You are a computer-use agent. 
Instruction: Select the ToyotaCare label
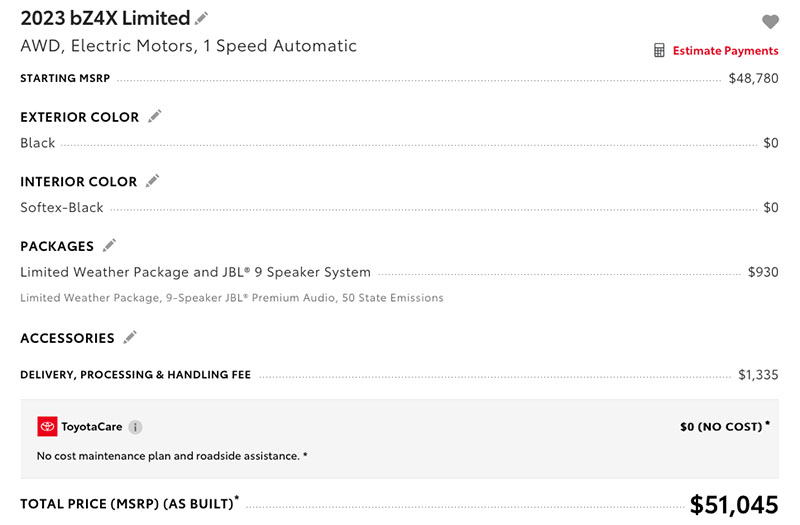tap(92, 427)
